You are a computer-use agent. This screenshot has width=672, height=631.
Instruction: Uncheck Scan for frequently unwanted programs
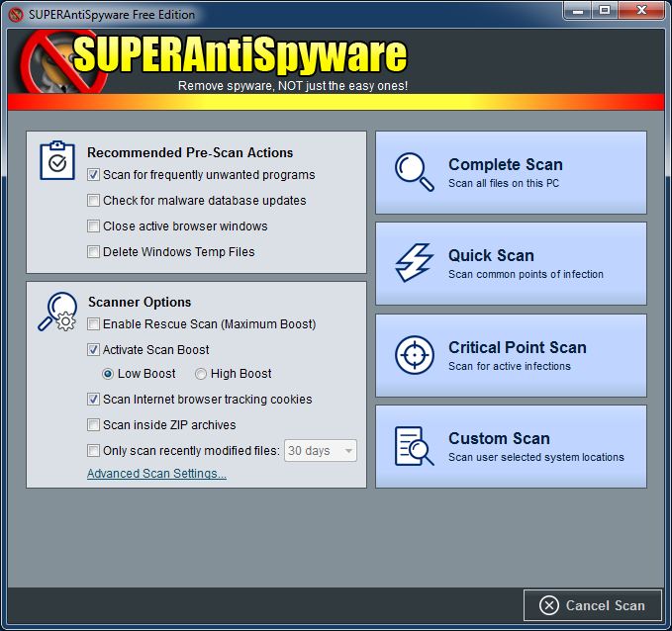93,175
